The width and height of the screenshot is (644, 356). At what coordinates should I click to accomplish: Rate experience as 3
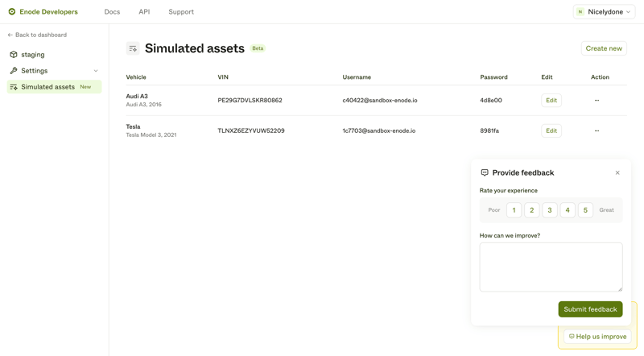click(550, 210)
